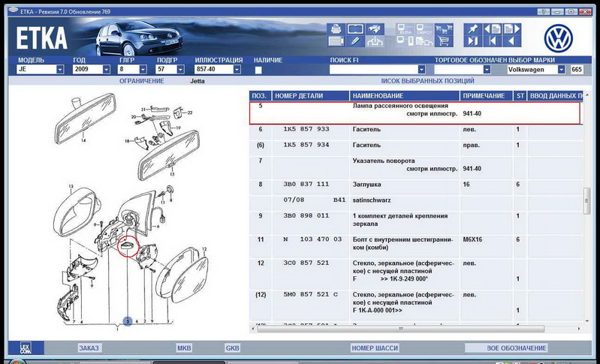
Task: Select part number 3C0 857 521
Action: click(x=306, y=263)
